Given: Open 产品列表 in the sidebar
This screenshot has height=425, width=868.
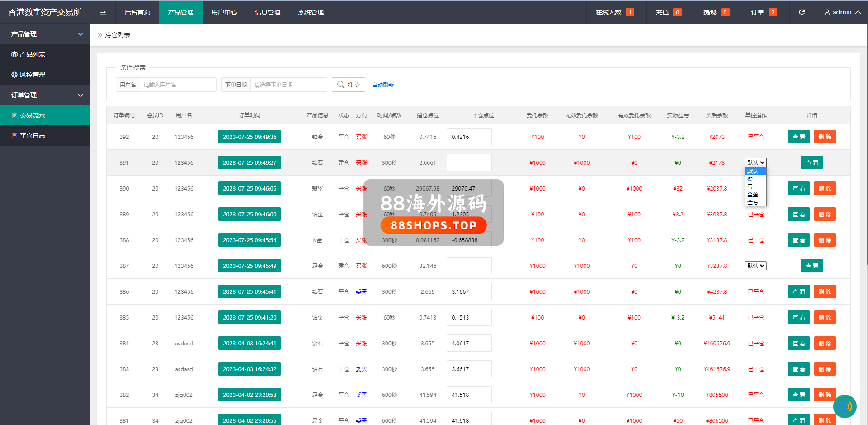Looking at the screenshot, I should [32, 54].
